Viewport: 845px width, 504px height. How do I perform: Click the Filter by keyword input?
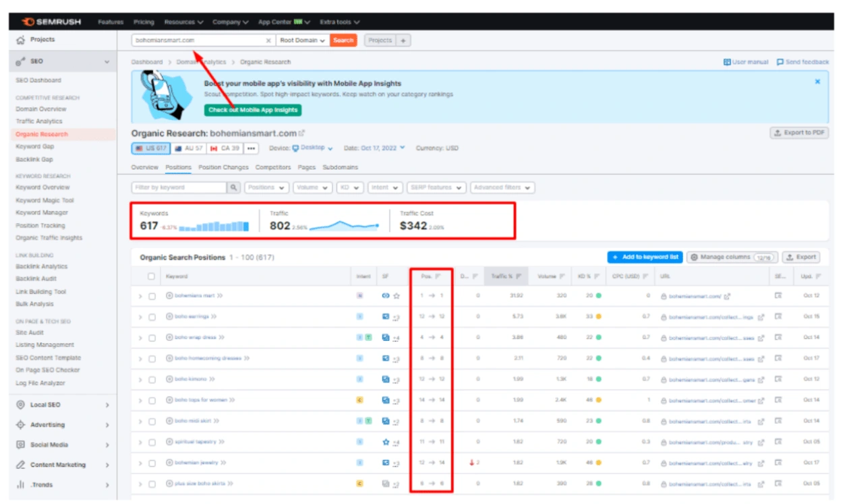point(179,187)
